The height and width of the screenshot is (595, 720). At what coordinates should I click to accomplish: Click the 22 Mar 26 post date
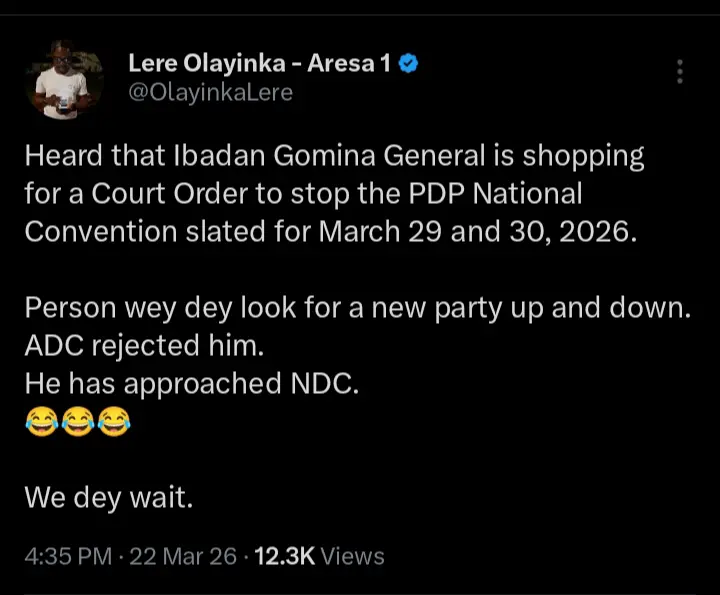coord(183,556)
